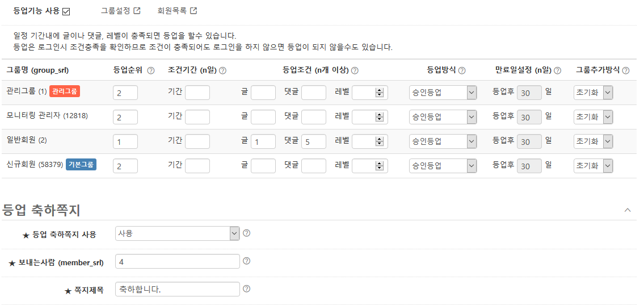Click help icon next to 쪽지제목 field

point(246,289)
